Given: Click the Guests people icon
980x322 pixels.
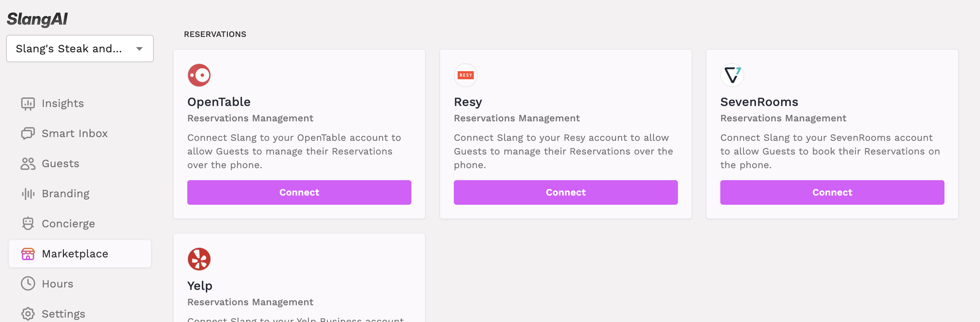Looking at the screenshot, I should (28, 164).
